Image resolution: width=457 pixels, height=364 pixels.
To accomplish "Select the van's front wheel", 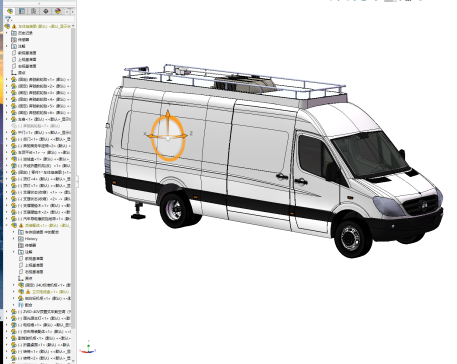I will tap(352, 238).
